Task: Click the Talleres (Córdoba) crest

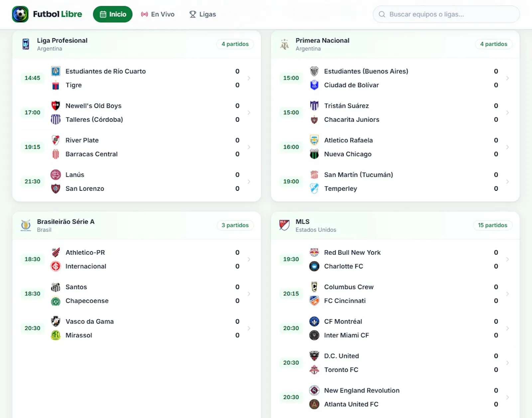Action: point(56,120)
